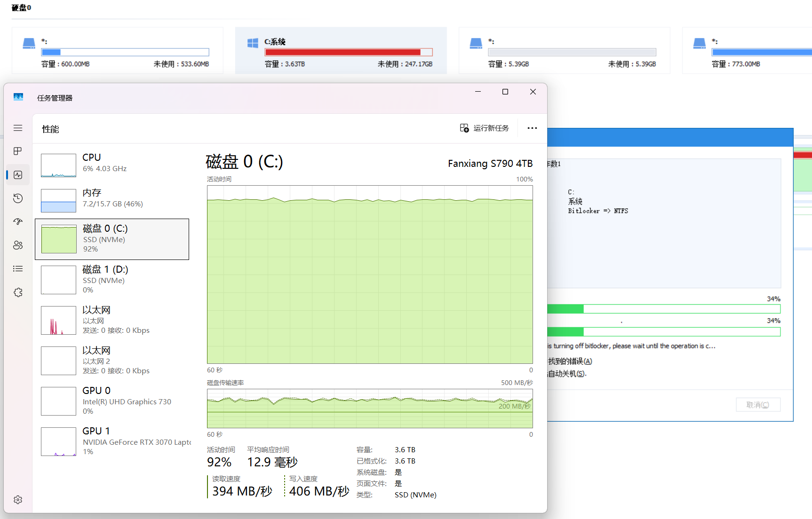The height and width of the screenshot is (519, 812).
Task: Select the CPU performance item
Action: point(112,165)
